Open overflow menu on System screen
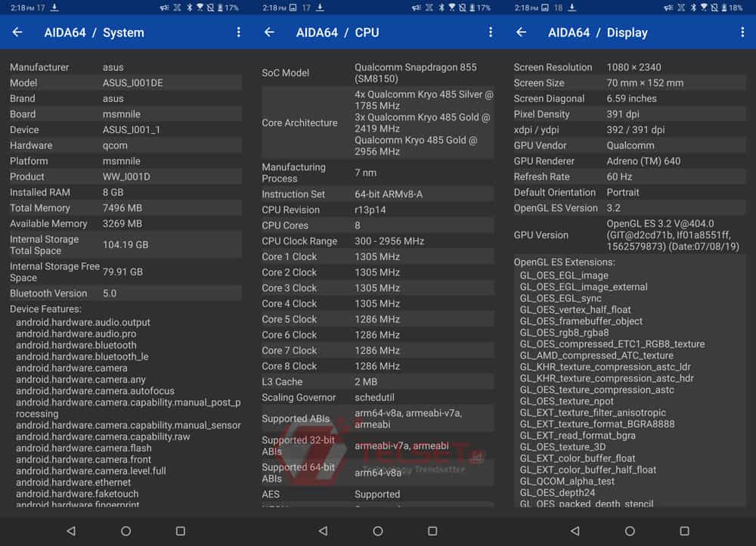This screenshot has height=546, width=756. (x=238, y=33)
